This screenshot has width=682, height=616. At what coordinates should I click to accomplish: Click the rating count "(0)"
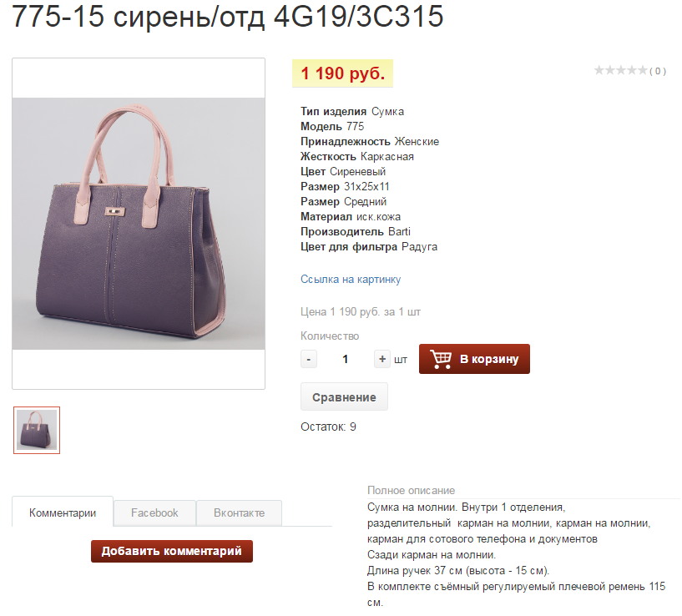pyautogui.click(x=658, y=71)
